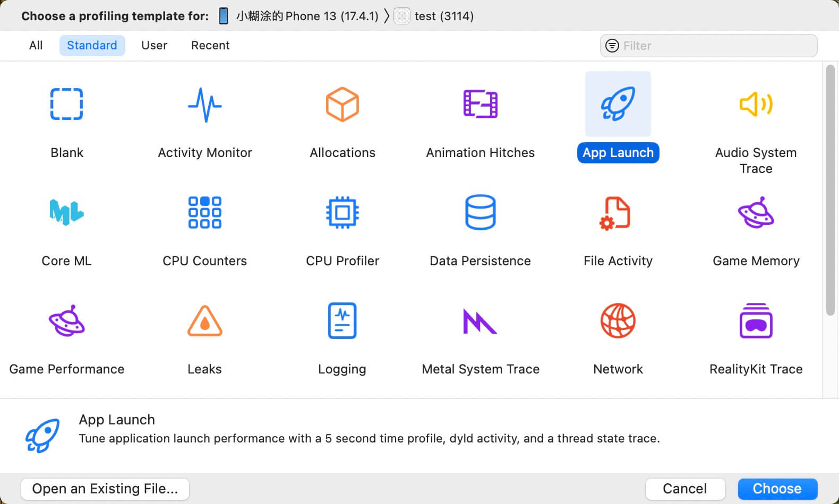
Task: Click the filter icon in search field
Action: pyautogui.click(x=612, y=46)
